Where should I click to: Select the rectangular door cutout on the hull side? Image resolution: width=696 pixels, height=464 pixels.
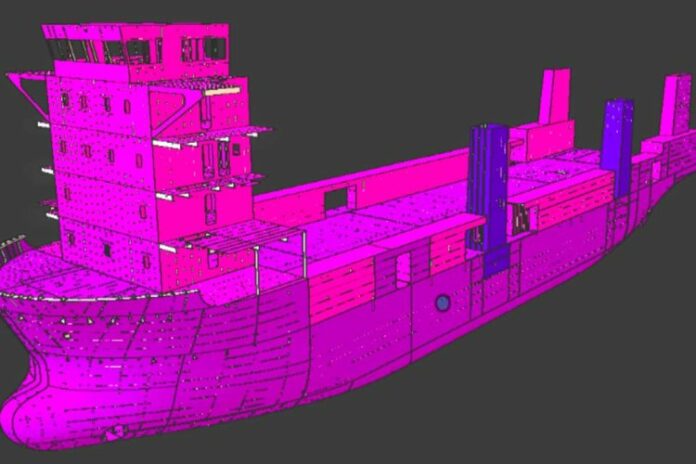click(403, 269)
